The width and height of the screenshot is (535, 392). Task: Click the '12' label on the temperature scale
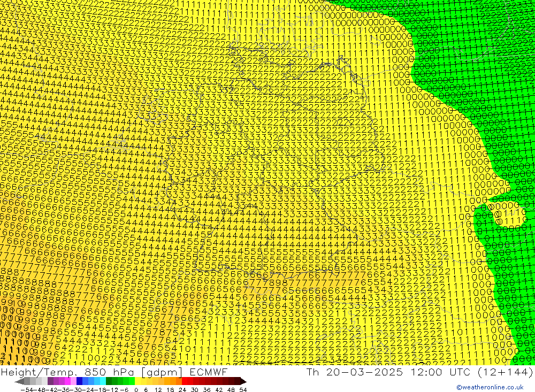(x=158, y=390)
